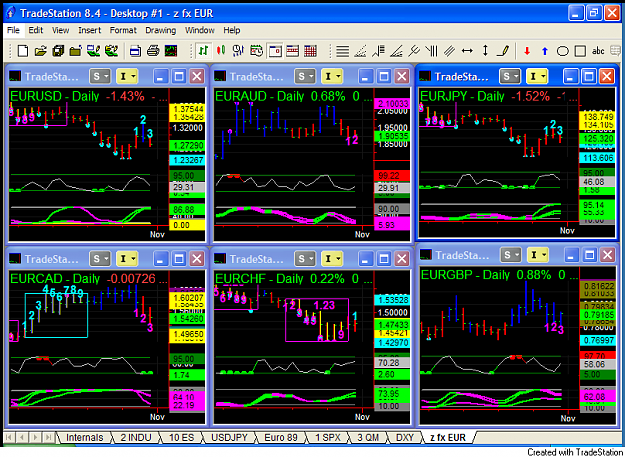
Task: Open the Help menu
Action: tap(232, 30)
